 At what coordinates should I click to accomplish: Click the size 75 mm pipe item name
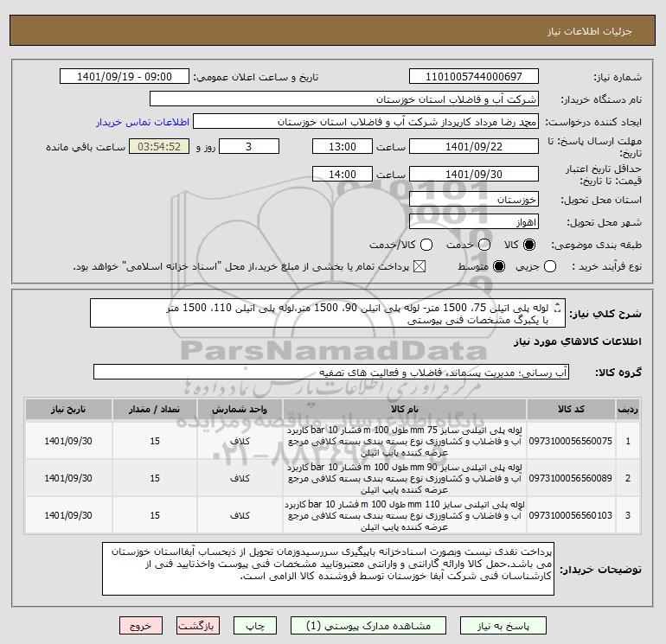pos(405,441)
